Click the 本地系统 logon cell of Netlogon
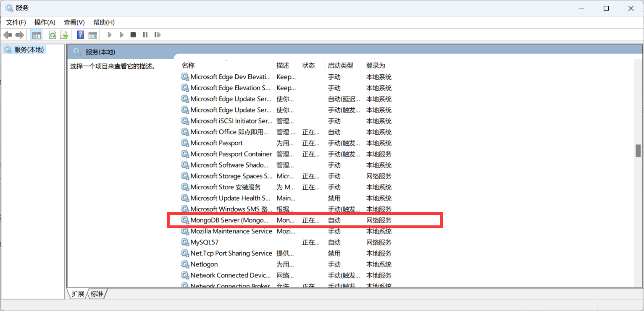 coord(379,264)
